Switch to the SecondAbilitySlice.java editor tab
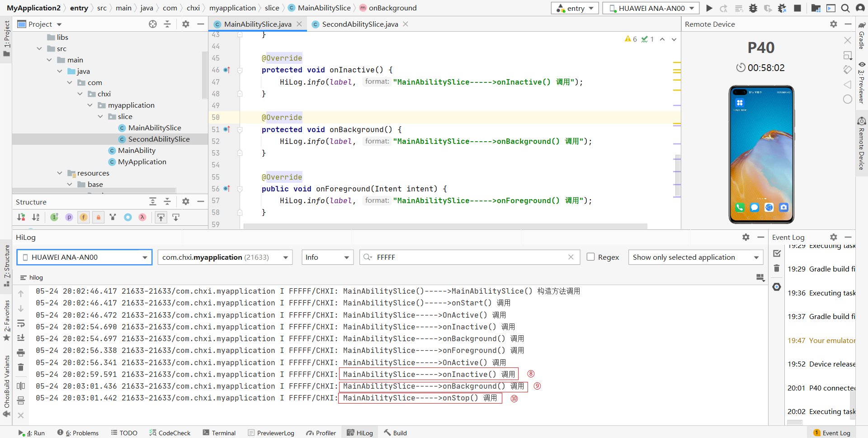 tap(360, 24)
